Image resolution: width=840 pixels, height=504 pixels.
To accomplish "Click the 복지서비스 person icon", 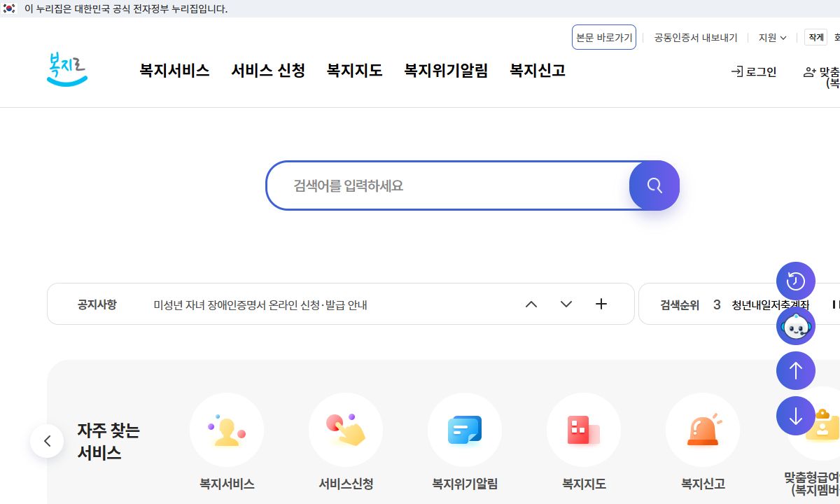I will click(x=227, y=430).
